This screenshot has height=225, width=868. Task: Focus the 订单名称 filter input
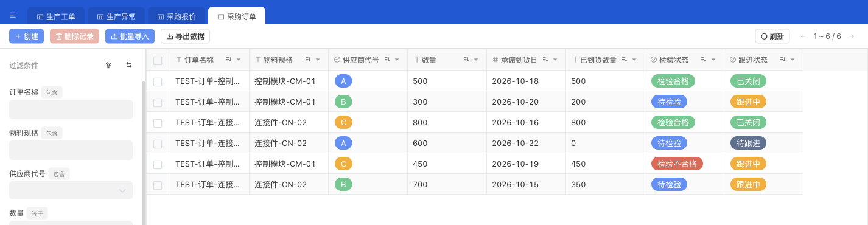coord(71,109)
